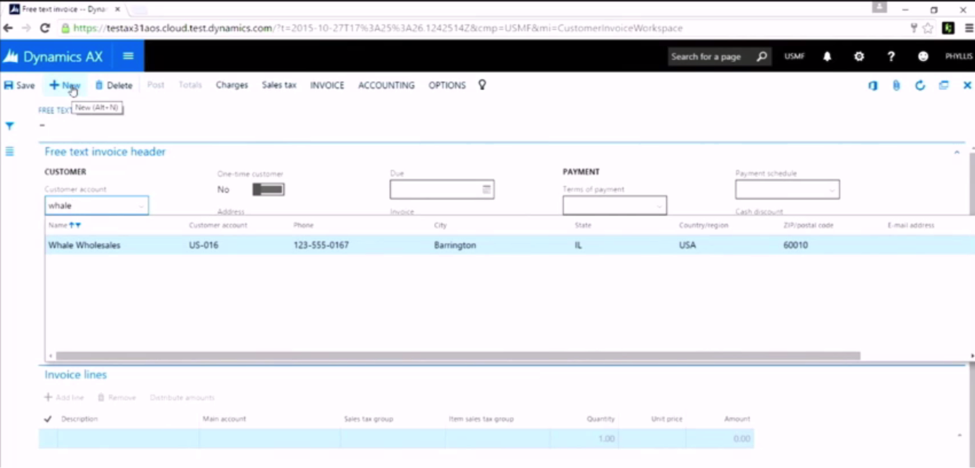This screenshot has width=975, height=468.
Task: Click the key icon in address bar
Action: click(914, 28)
